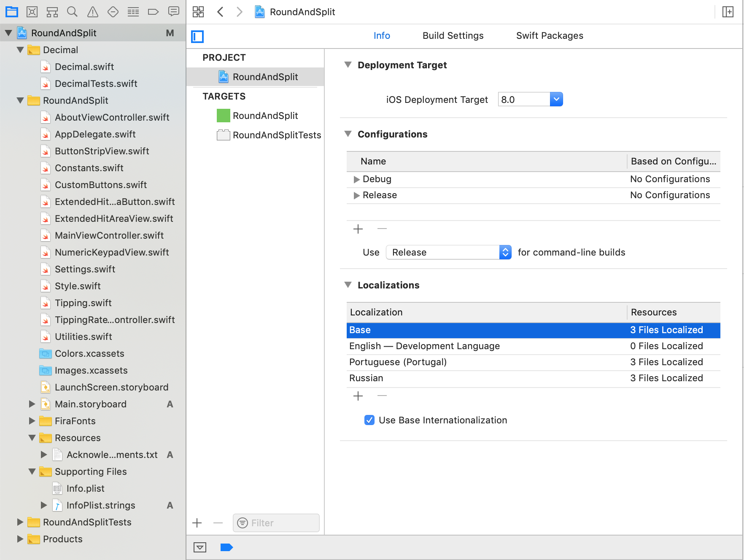Open the Test navigator
Image resolution: width=744 pixels, height=560 pixels.
coord(113,12)
